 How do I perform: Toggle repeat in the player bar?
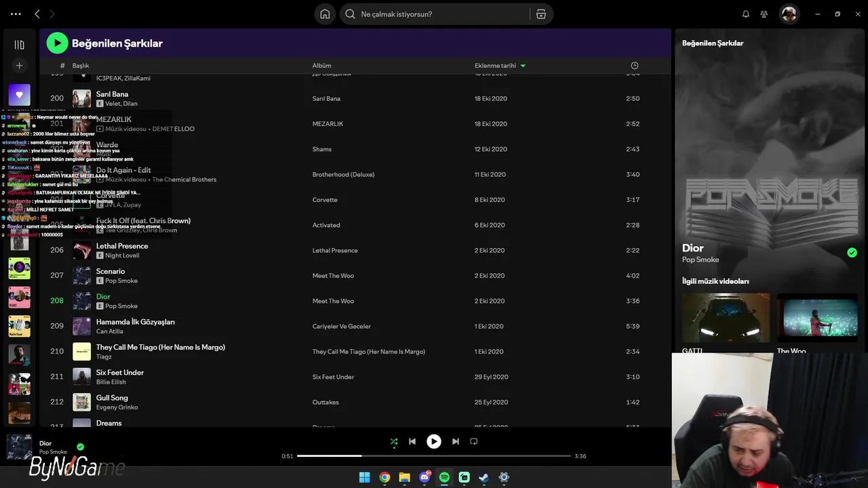pyautogui.click(x=474, y=441)
